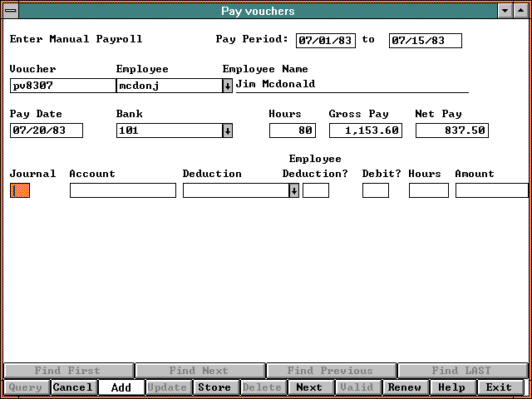The height and width of the screenshot is (399, 532).
Task: Click the Cancel button
Action: 73,387
